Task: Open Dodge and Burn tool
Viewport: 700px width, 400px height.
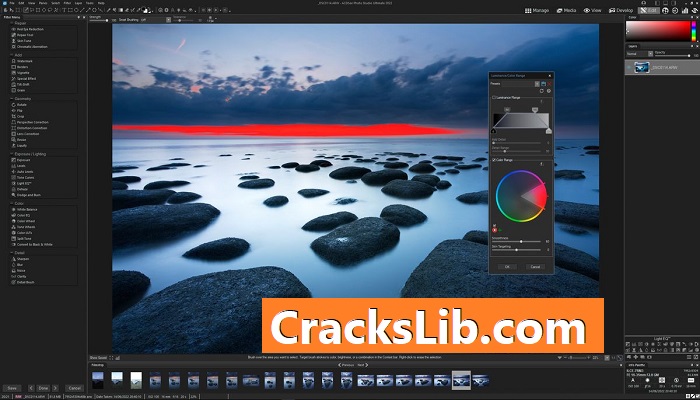Action: pyautogui.click(x=28, y=195)
